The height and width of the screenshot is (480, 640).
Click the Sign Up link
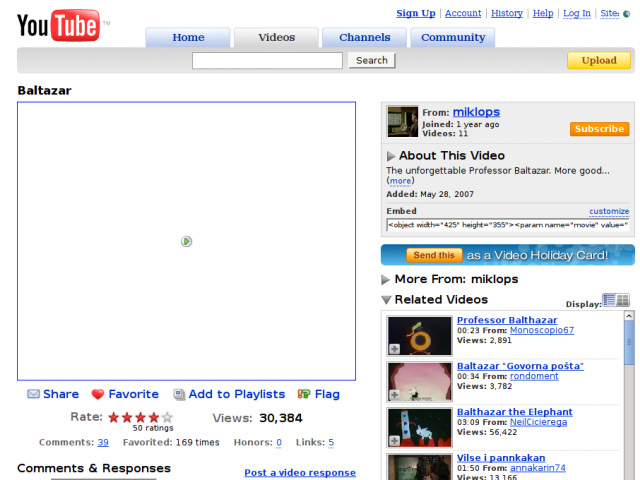(x=416, y=13)
